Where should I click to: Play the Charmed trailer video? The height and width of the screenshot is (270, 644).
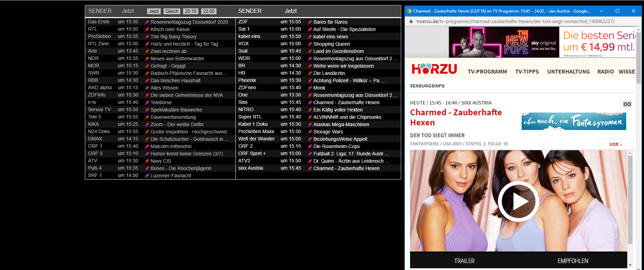tap(518, 201)
